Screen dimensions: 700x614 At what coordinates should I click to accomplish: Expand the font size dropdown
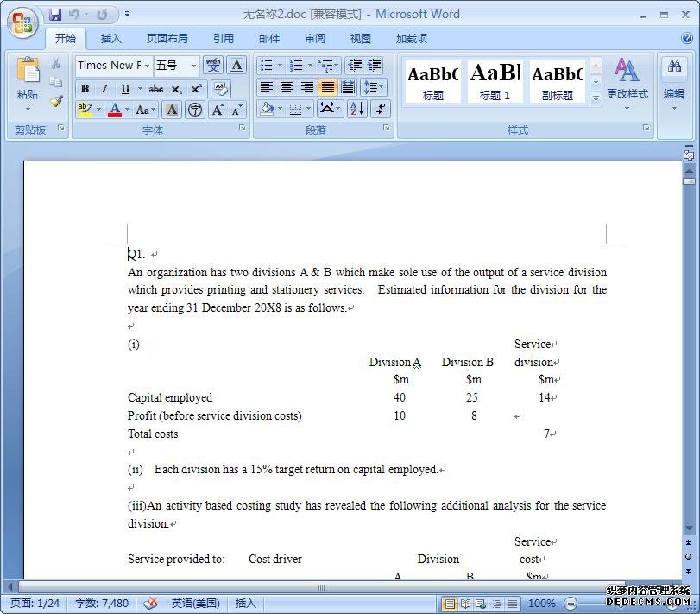coord(193,66)
